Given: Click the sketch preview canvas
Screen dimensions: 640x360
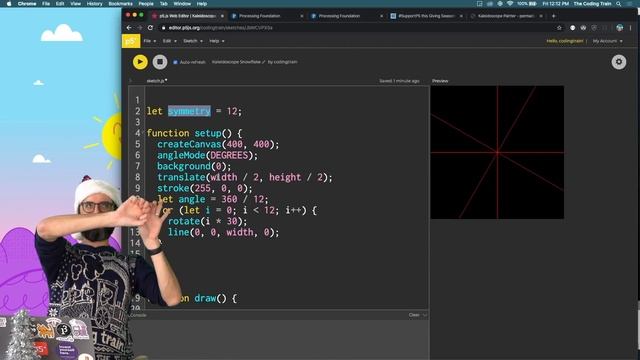Looking at the screenshot, I should tap(497, 152).
